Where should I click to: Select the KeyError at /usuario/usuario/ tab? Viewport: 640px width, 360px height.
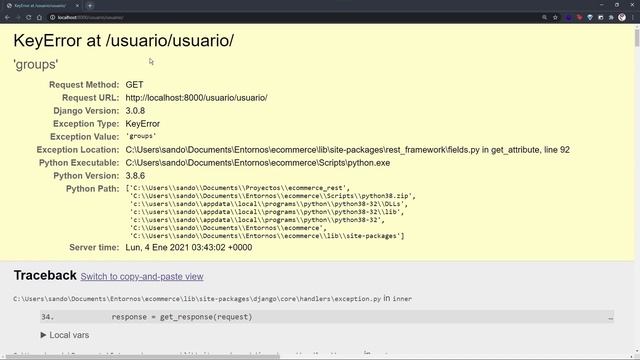[x=40, y=6]
